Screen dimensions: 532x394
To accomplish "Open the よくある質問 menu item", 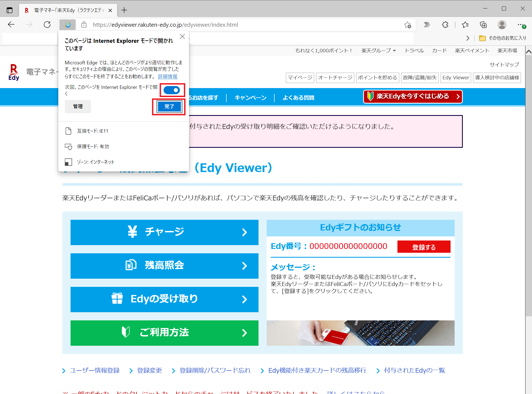I will tap(298, 98).
